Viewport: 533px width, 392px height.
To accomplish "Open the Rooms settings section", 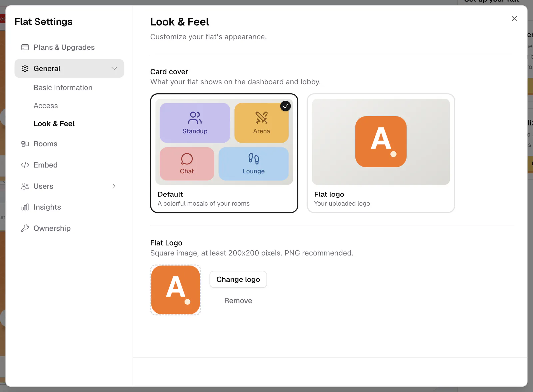I will [69, 144].
